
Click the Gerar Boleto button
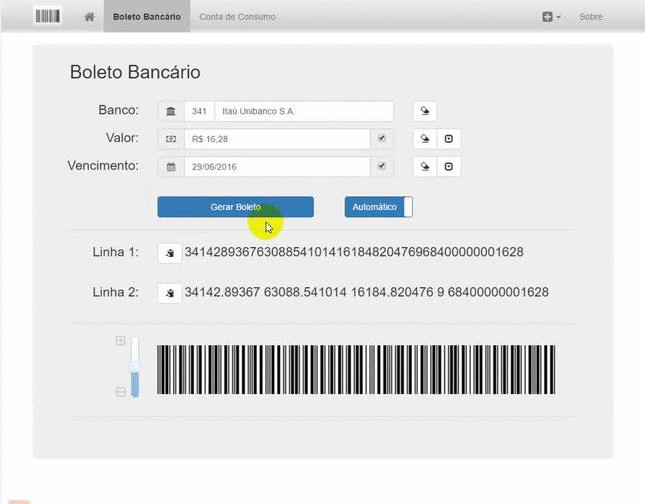coord(235,207)
